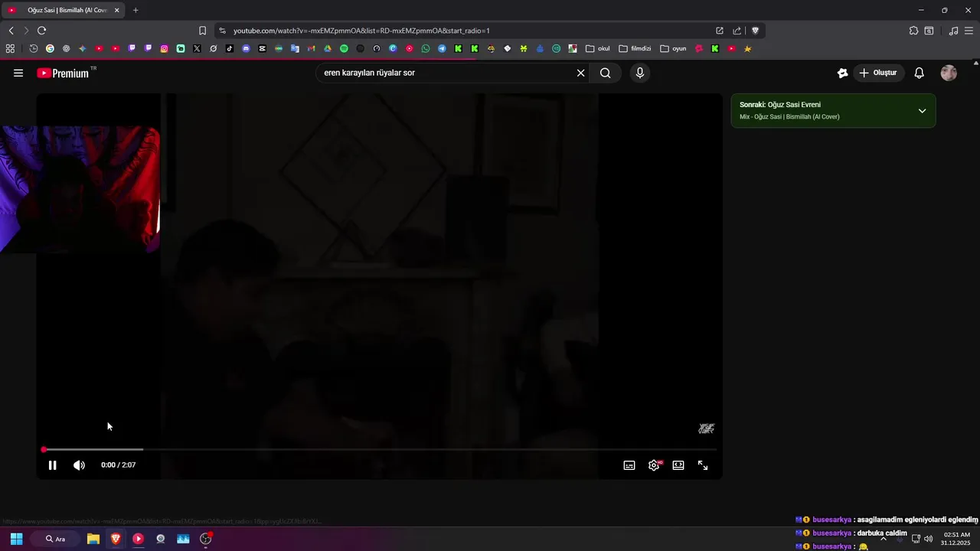Switch to theater mode
The width and height of the screenshot is (980, 551).
pos(678,465)
